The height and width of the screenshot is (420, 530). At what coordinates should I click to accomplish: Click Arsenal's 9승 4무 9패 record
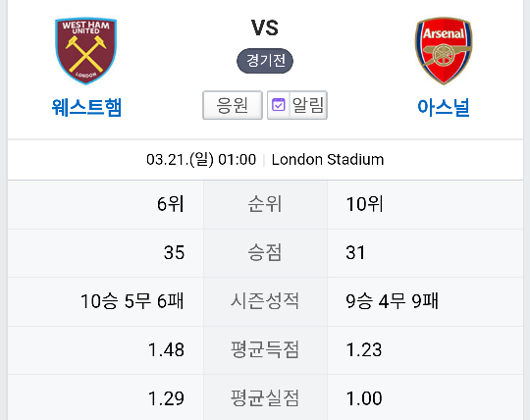(x=392, y=301)
